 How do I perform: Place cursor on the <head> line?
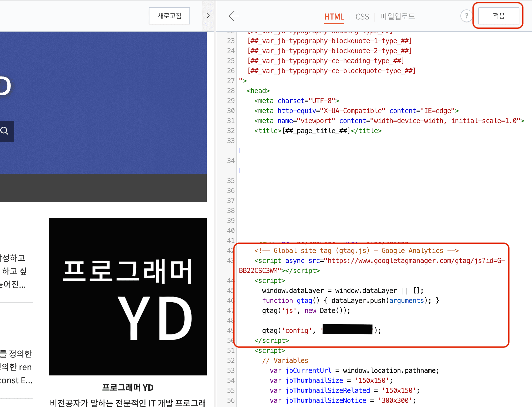258,91
